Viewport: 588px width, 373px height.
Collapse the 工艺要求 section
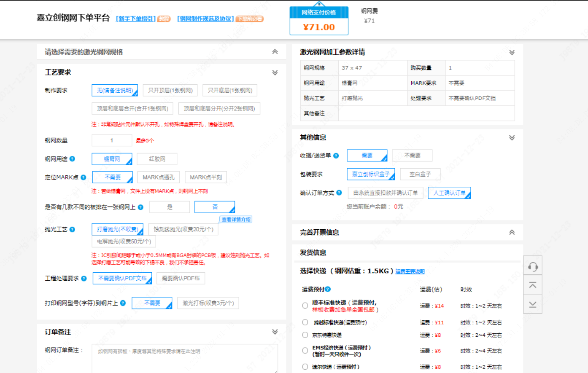click(275, 72)
